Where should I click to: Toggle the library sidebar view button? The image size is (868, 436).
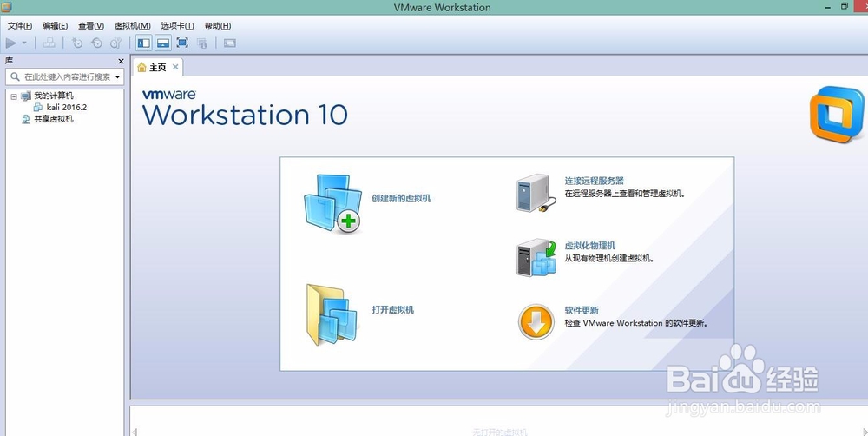point(144,43)
